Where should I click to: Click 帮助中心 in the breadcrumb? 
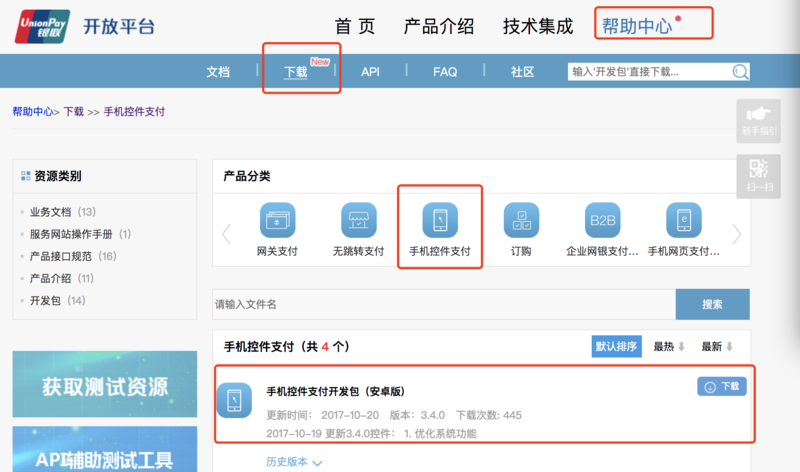33,112
